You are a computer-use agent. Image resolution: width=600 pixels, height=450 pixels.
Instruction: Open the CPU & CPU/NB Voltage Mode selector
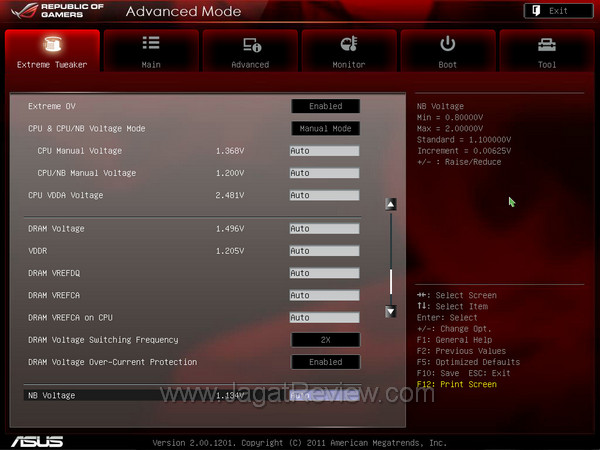(x=326, y=129)
